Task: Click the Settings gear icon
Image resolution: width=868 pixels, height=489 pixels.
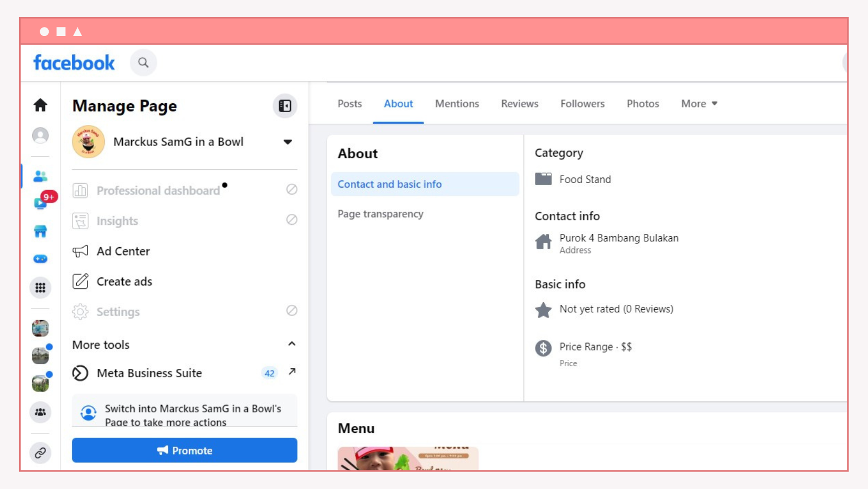Action: (x=80, y=312)
